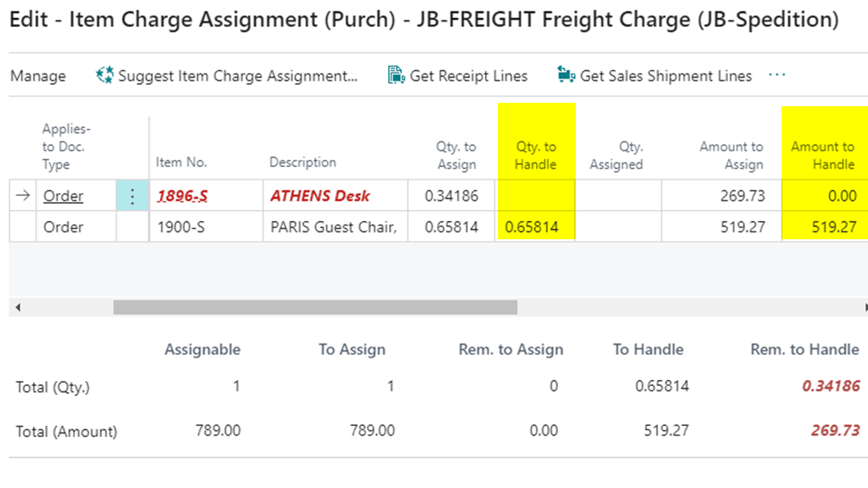This screenshot has width=868, height=488.
Task: Click the Suggest Item Charge Assignment icon
Action: 105,76
